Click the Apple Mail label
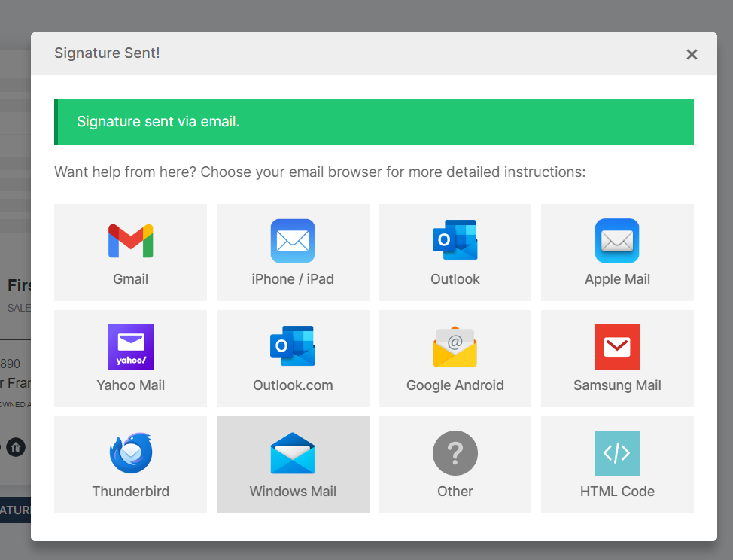Image resolution: width=733 pixels, height=560 pixels. tap(617, 279)
